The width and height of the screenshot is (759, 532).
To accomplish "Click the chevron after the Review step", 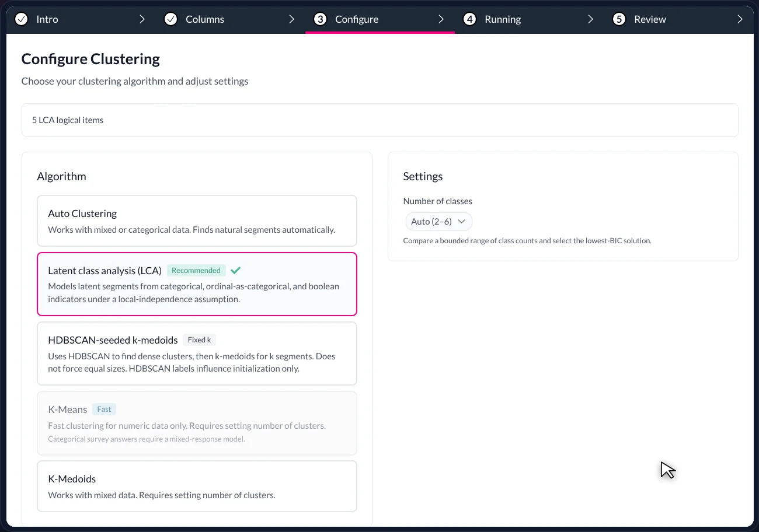I will click(740, 19).
